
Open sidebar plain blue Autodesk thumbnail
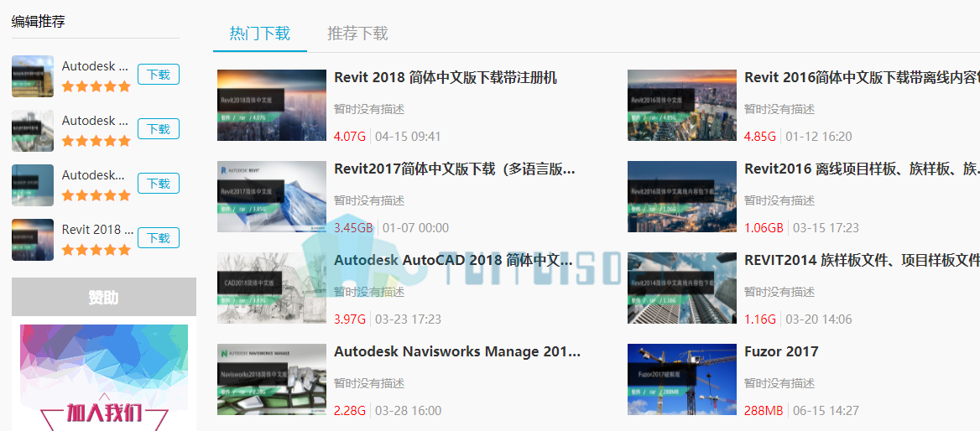click(x=33, y=185)
